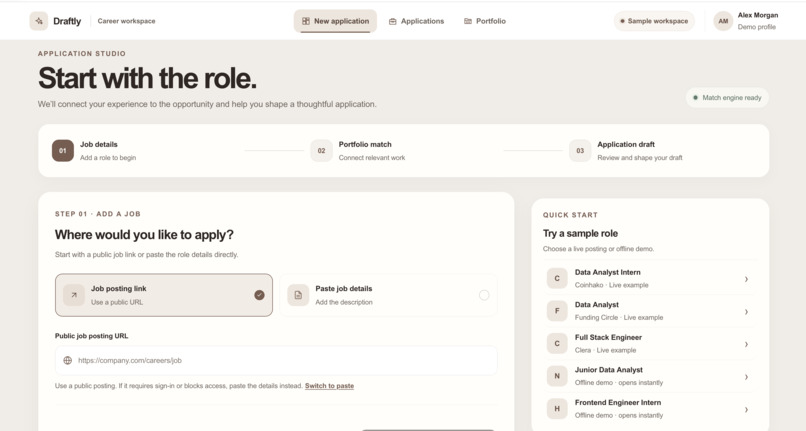The image size is (806, 431).
Task: Open the Frontend Engineer Intern offline demo
Action: (x=650, y=409)
